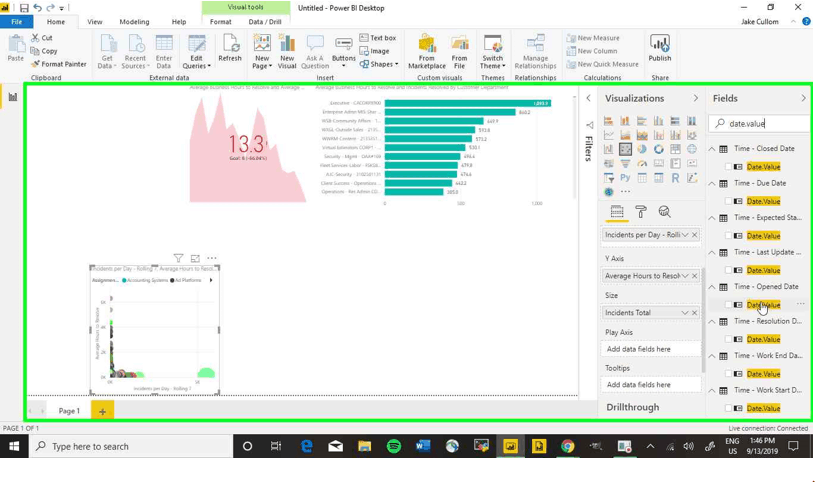The width and height of the screenshot is (815, 482).
Task: Open the Data / Drill tab
Action: [x=265, y=21]
